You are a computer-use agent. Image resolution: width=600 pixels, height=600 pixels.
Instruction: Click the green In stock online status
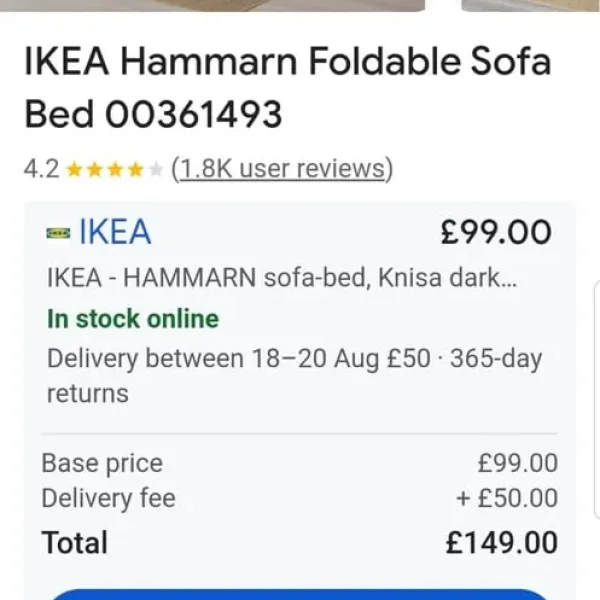(x=132, y=319)
